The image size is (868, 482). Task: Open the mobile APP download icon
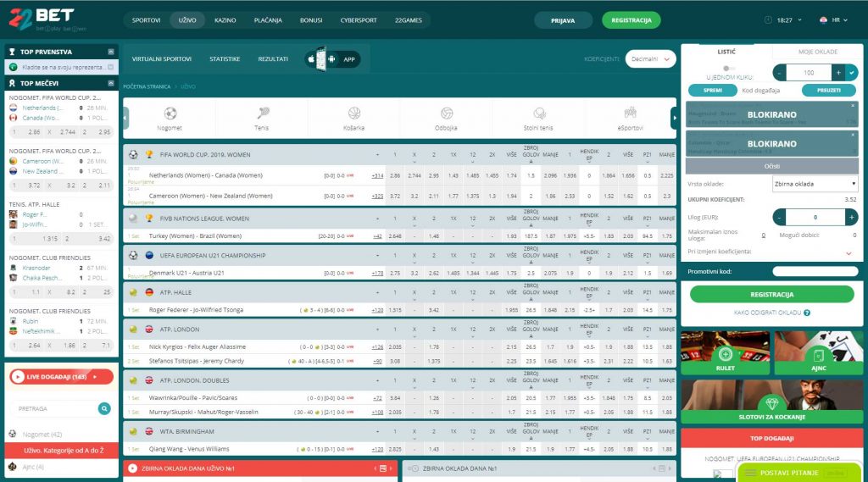pyautogui.click(x=333, y=59)
